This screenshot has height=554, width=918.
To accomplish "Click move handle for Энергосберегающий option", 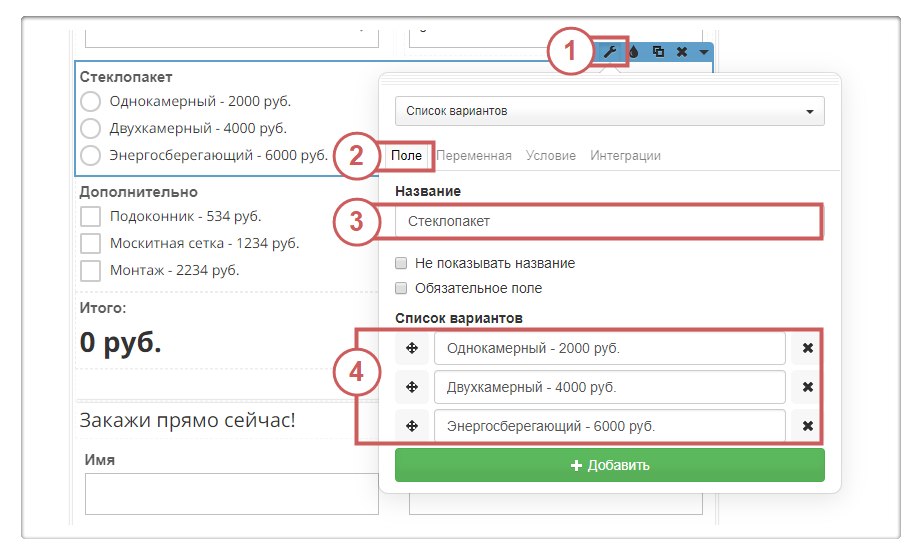I will tap(412, 426).
